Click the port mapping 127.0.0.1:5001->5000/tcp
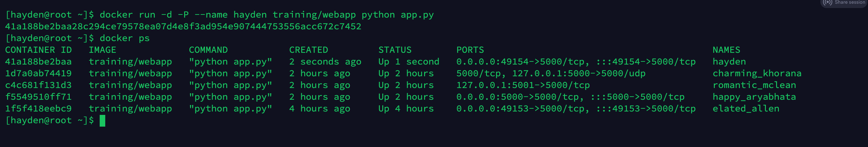The image size is (868, 147). click(523, 86)
